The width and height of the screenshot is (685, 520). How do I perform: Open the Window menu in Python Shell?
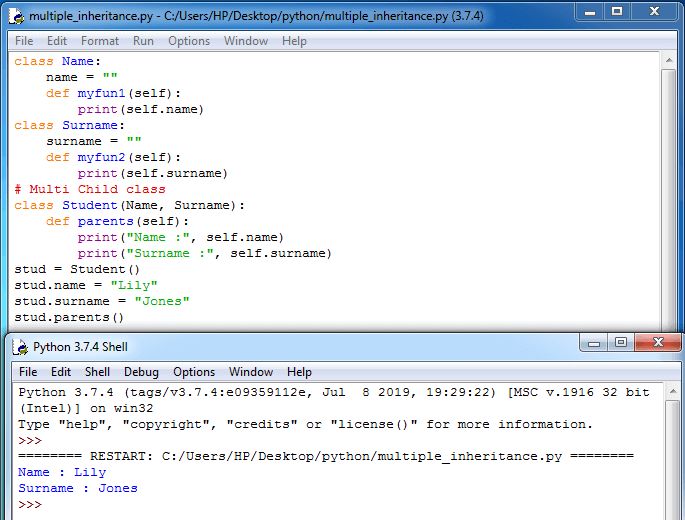(x=251, y=372)
